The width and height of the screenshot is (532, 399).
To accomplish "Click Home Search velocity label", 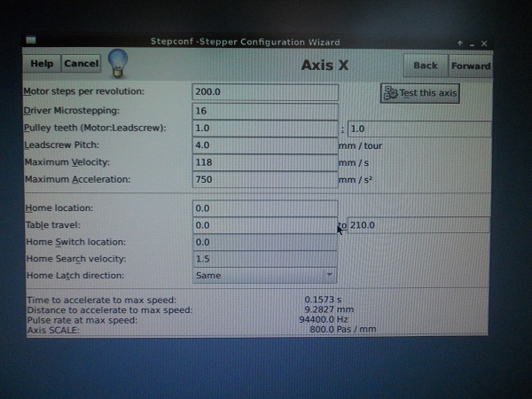I will [x=76, y=259].
